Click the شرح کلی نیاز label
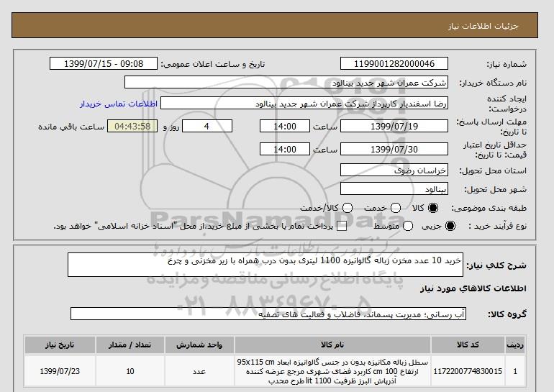The image size is (554, 392). click(x=496, y=265)
